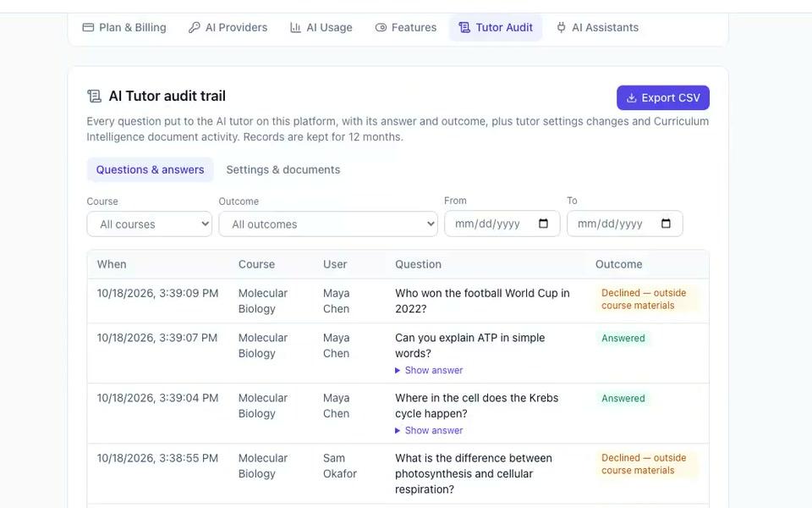Click the 'Can you explain ATP' question text
The height and width of the screenshot is (508, 812).
(469, 345)
